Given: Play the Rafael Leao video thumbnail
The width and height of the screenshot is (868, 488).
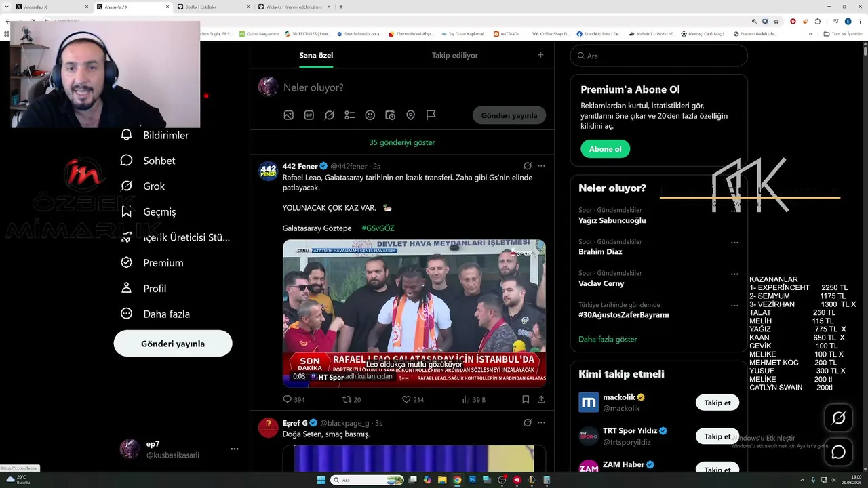Looking at the screenshot, I should pos(414,313).
